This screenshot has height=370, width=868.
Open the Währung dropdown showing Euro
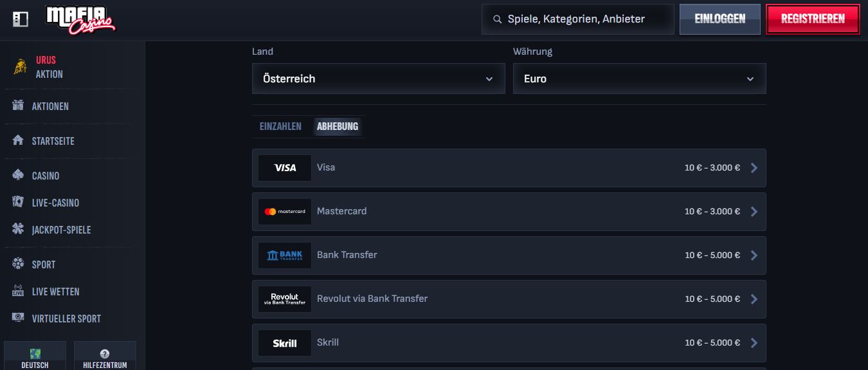[640, 79]
